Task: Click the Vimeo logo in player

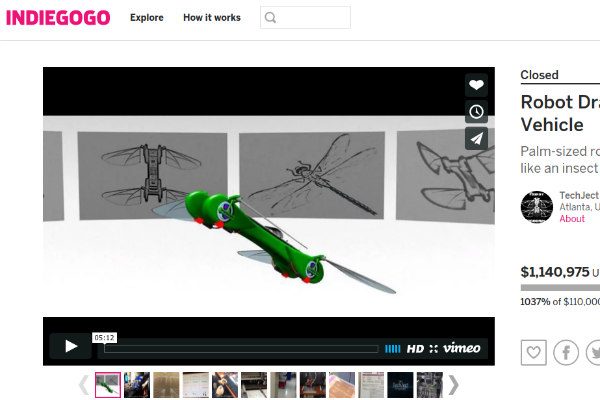Action: [462, 348]
